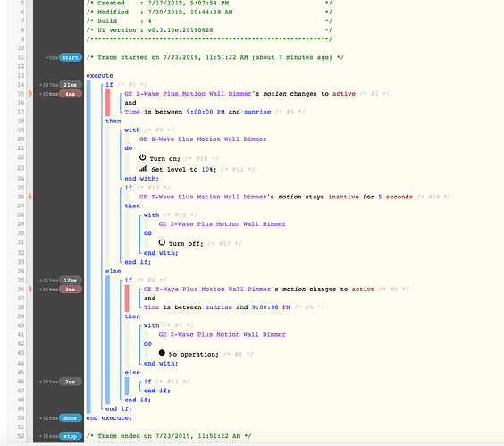This screenshot has height=446, width=504.
Task: Click the red 3ms timing badge
Action: pos(71,290)
